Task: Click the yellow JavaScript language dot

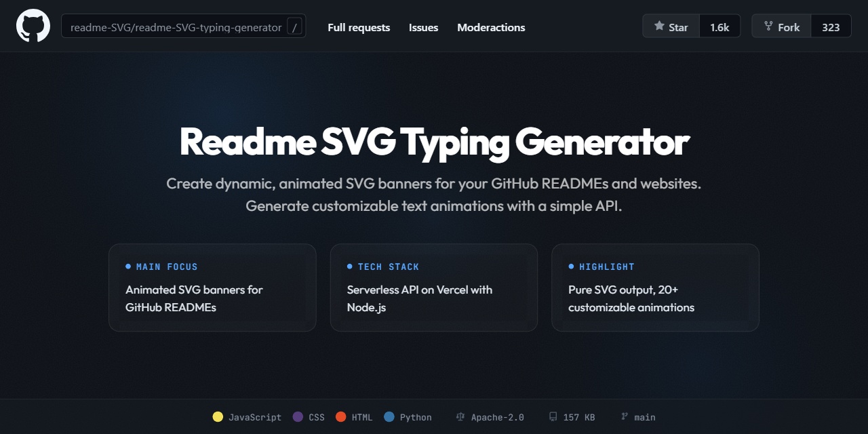Action: point(218,416)
